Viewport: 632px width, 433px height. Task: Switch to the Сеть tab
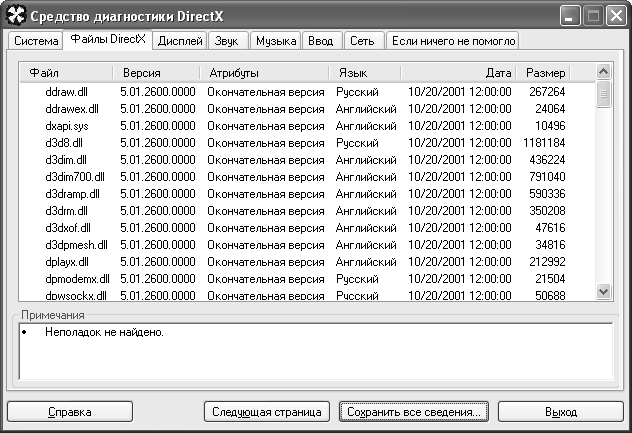click(x=364, y=41)
